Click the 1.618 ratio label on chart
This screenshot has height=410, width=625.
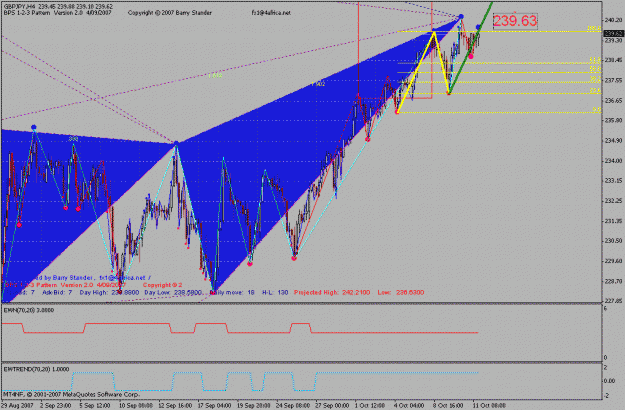click(215, 75)
